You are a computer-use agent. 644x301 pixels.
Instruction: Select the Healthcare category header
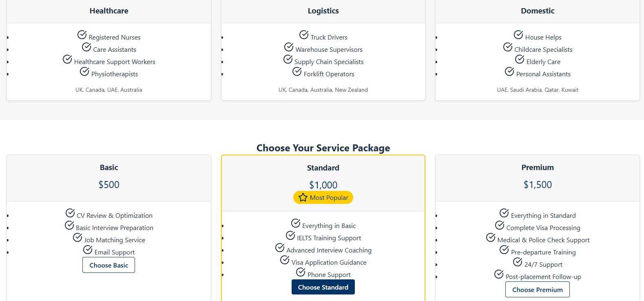(x=108, y=11)
